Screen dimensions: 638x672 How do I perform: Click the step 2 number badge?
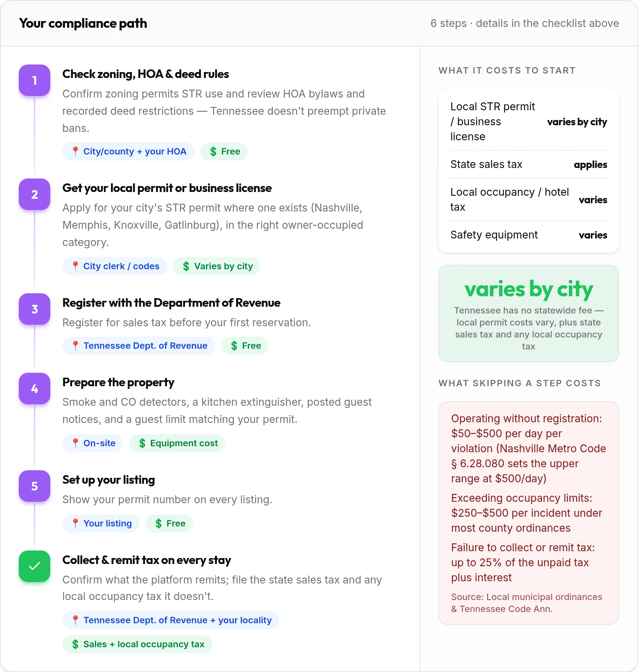click(35, 194)
